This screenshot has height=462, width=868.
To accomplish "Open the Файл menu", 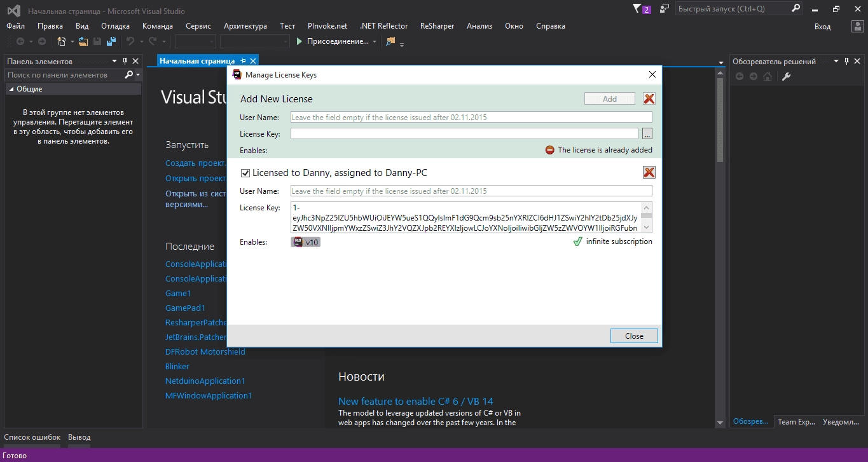I will [x=15, y=26].
